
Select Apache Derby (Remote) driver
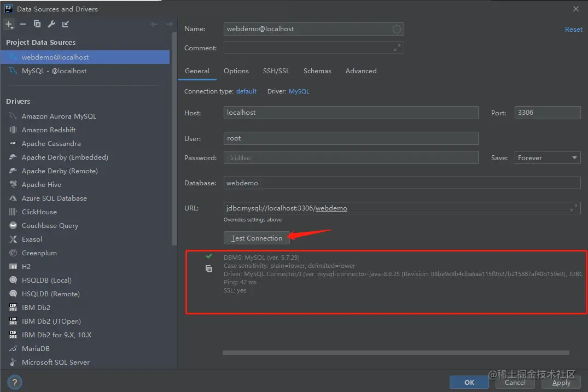[60, 171]
